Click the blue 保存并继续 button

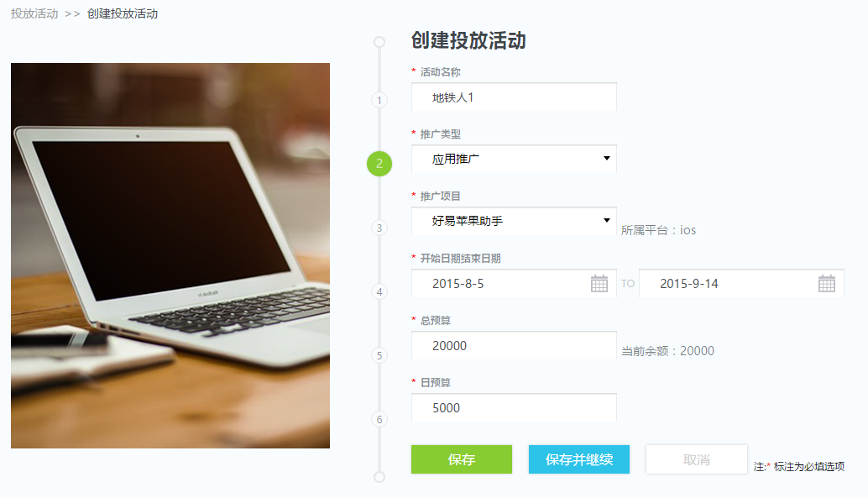579,459
